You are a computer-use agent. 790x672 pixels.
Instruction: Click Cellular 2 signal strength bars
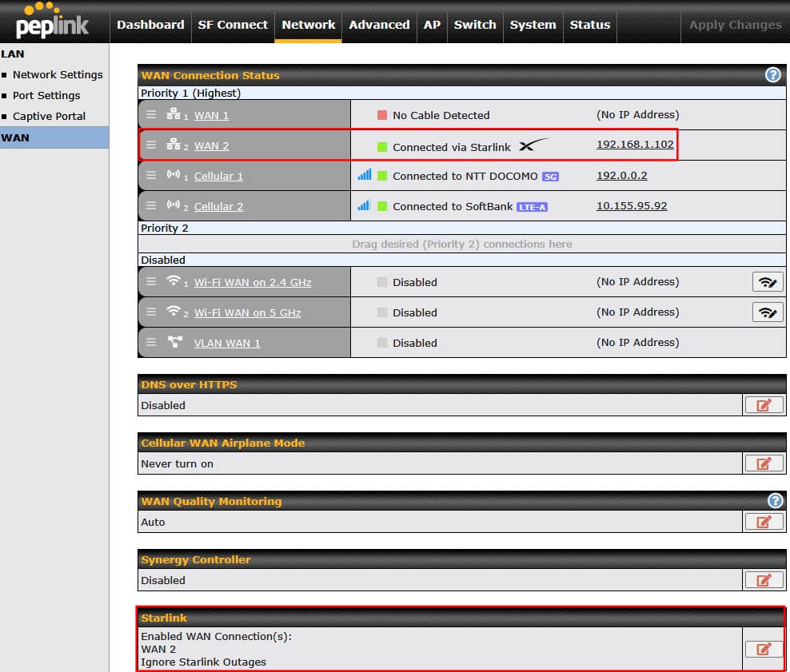(x=365, y=205)
